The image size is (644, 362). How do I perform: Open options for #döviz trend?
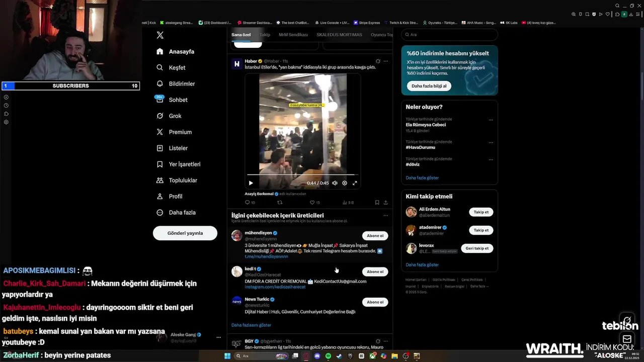(x=491, y=159)
